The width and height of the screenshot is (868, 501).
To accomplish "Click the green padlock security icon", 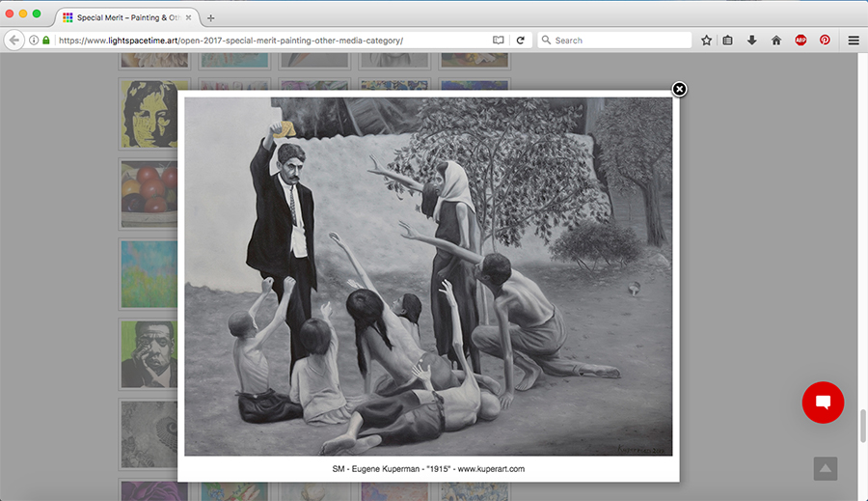I will coord(46,40).
